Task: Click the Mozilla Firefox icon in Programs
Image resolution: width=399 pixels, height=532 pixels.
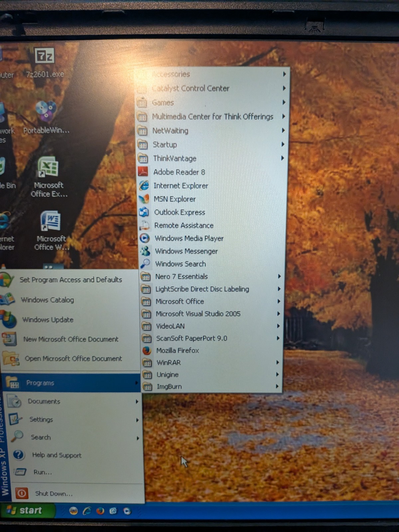Action: (147, 350)
